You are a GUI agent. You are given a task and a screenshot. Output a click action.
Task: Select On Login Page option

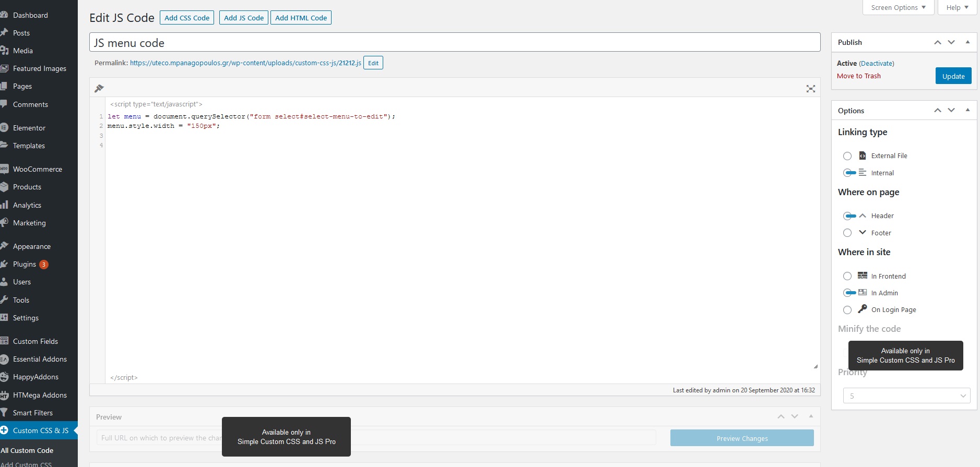tap(847, 310)
